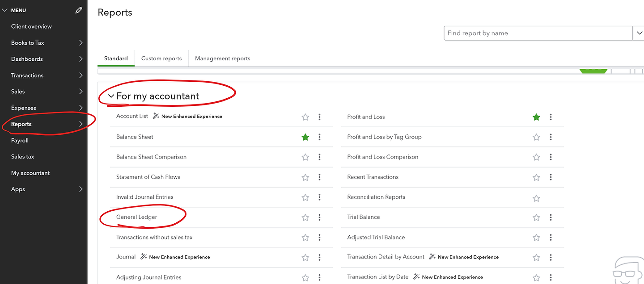Open more options for Profit and Loss

pyautogui.click(x=551, y=117)
